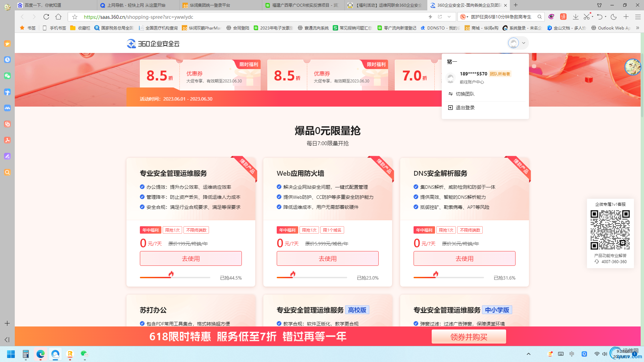Open calculator app from taskbar
This screenshot has width=644, height=362.
click(26, 354)
